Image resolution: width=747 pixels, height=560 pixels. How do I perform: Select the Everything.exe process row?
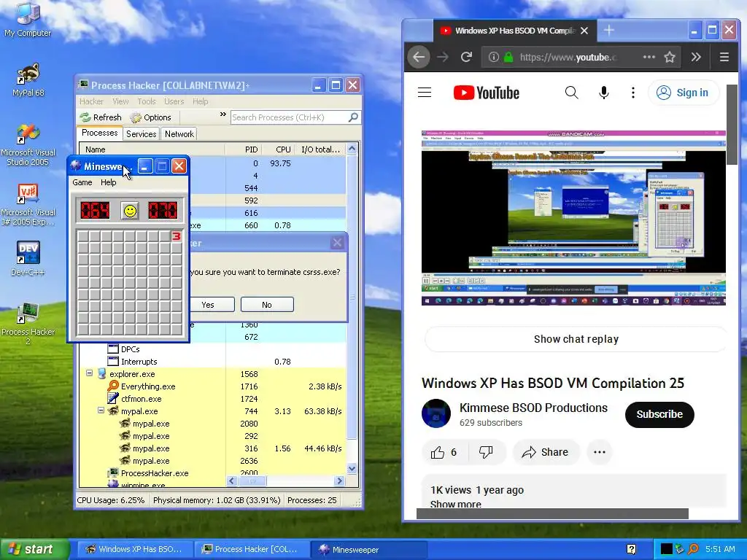[x=212, y=386]
